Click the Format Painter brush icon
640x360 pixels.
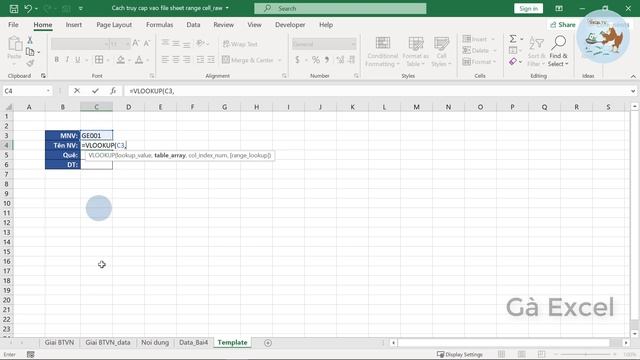pyautogui.click(x=30, y=63)
